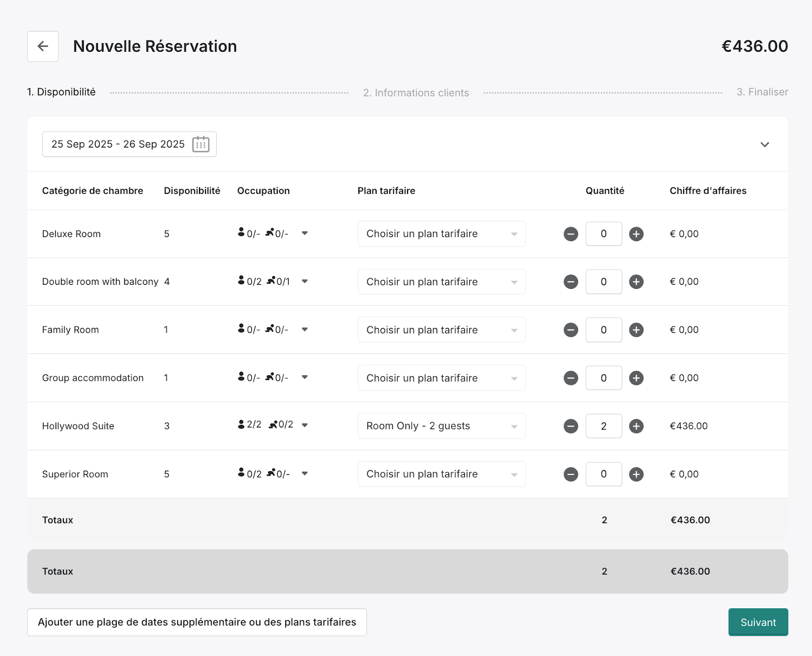Click the Superior Room row name

pos(75,474)
